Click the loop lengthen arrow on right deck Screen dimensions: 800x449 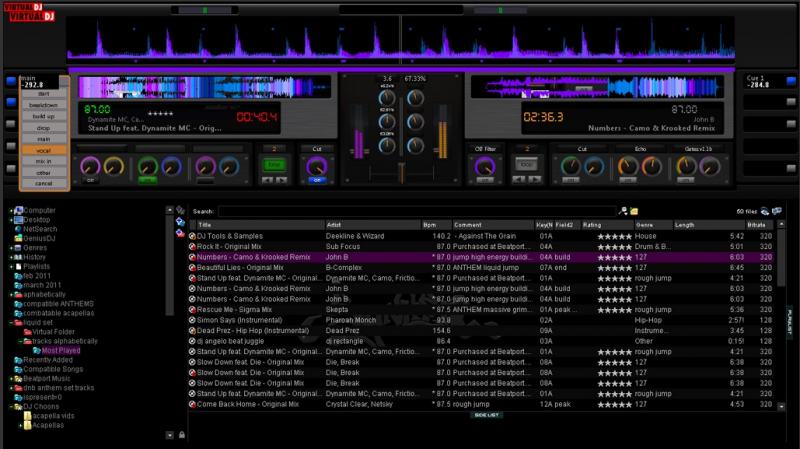click(533, 180)
